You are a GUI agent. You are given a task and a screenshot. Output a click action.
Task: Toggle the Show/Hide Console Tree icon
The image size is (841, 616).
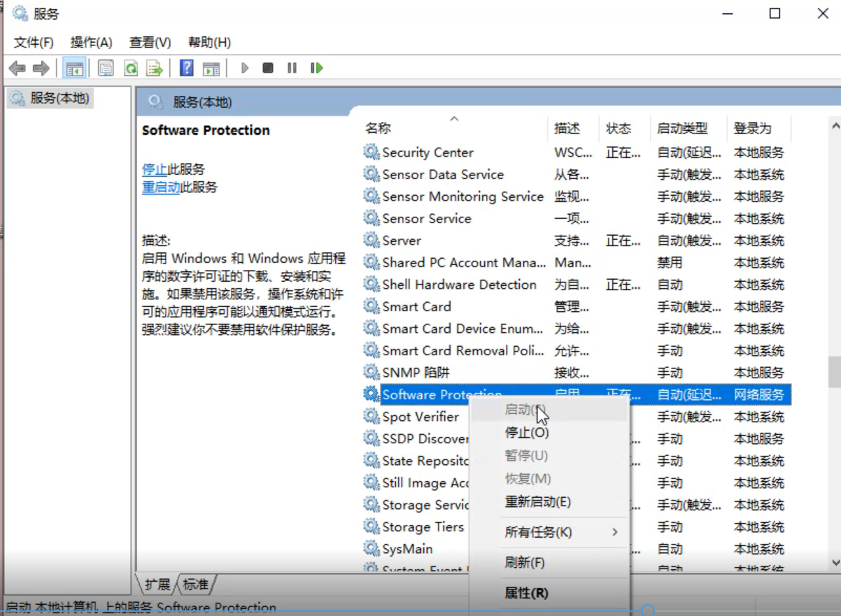(74, 68)
